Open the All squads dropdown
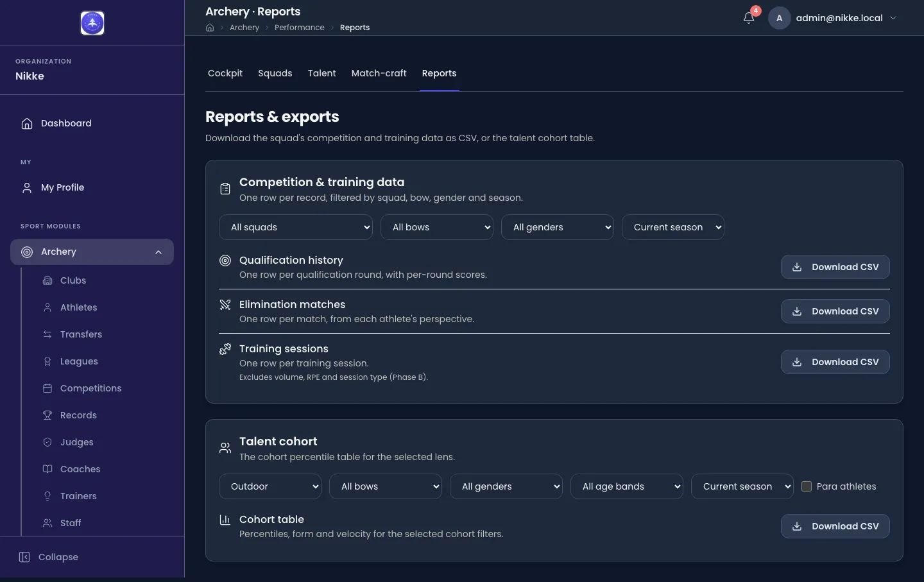 [296, 227]
